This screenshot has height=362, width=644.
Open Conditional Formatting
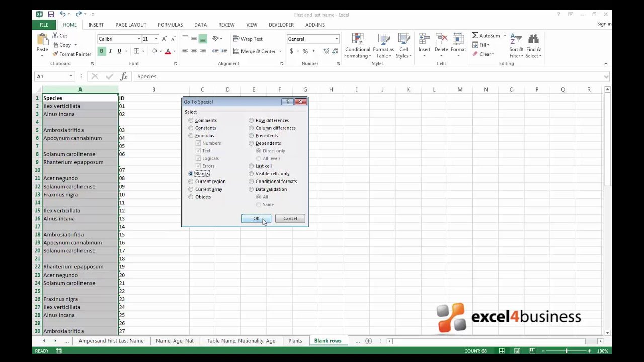pyautogui.click(x=357, y=46)
